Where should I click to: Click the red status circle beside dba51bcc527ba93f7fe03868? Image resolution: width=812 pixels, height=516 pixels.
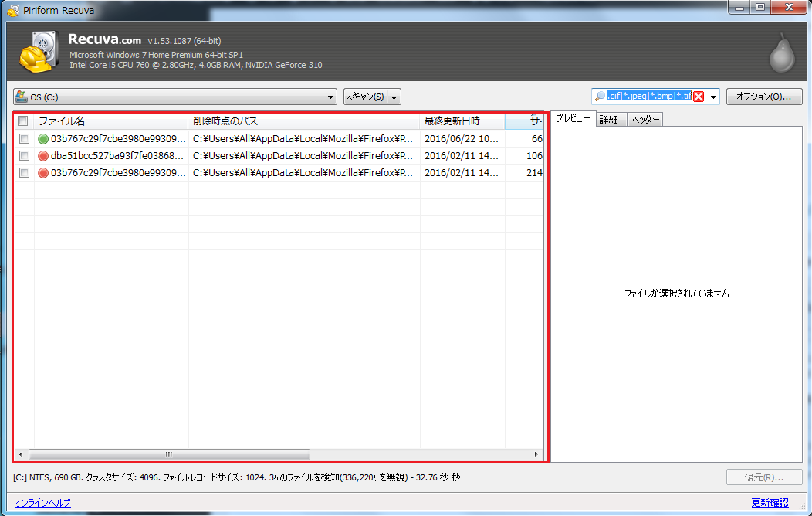(x=43, y=156)
